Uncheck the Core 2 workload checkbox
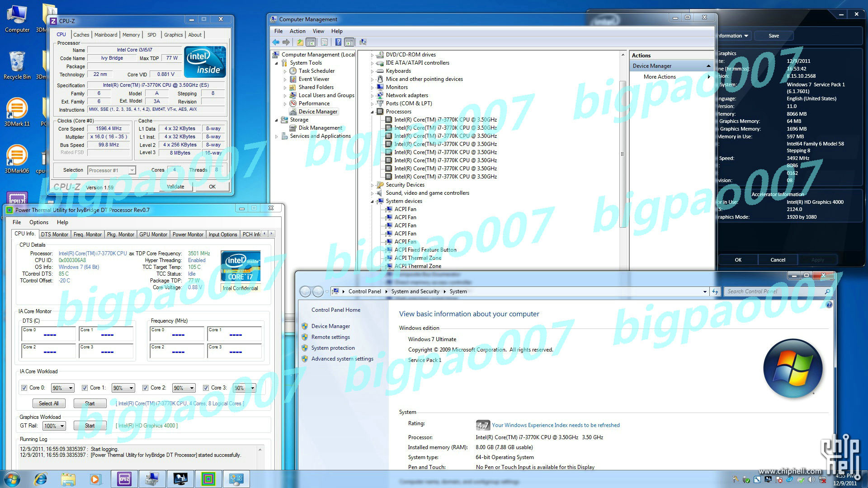The width and height of the screenshot is (868, 488). (x=145, y=388)
